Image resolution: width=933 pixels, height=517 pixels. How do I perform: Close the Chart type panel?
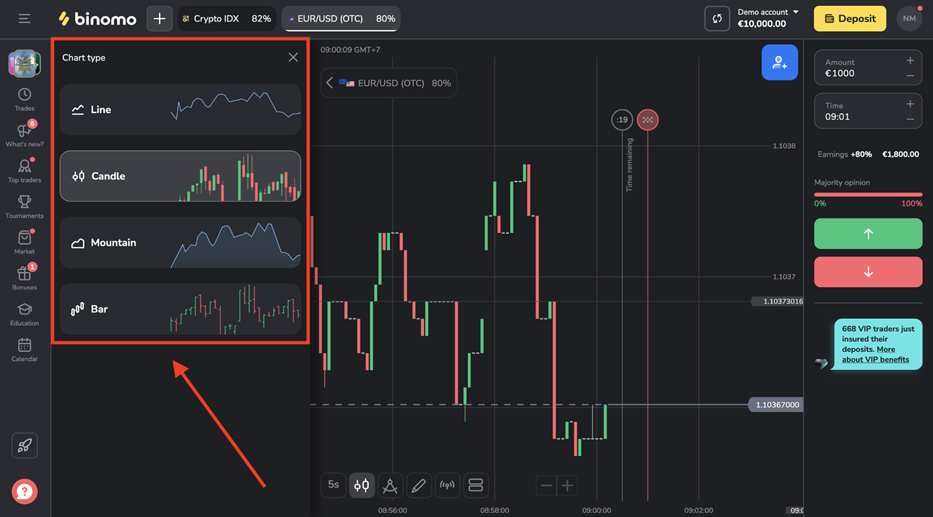pyautogui.click(x=293, y=57)
